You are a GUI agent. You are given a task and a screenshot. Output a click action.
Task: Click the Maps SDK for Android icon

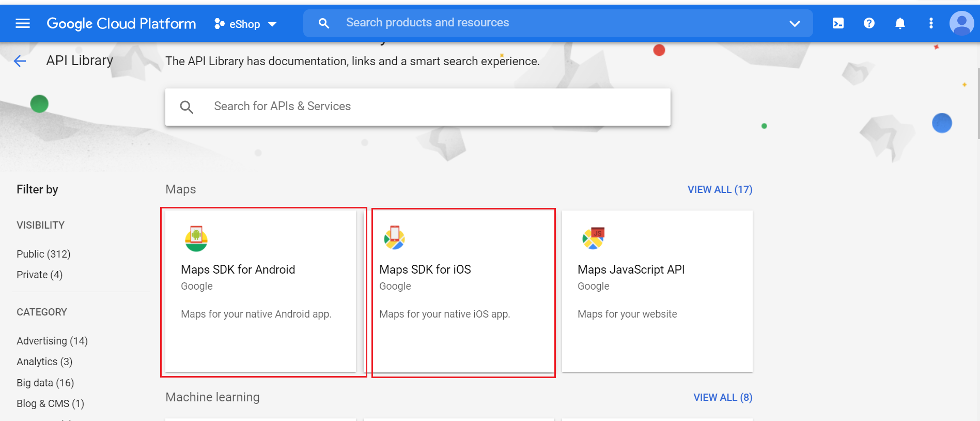pos(196,238)
